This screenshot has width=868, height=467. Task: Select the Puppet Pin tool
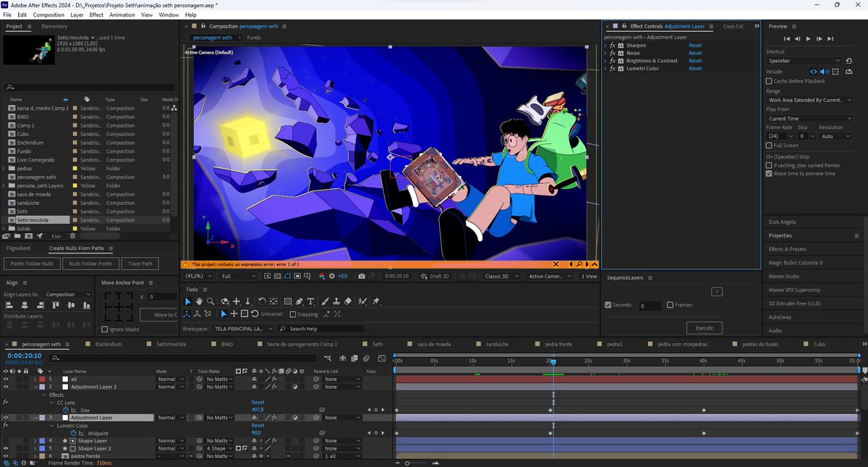coord(376,301)
